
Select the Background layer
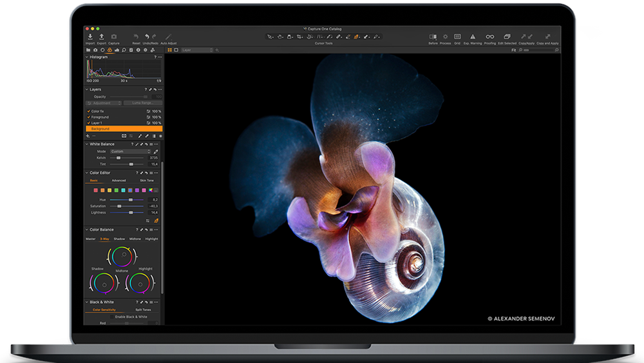124,129
